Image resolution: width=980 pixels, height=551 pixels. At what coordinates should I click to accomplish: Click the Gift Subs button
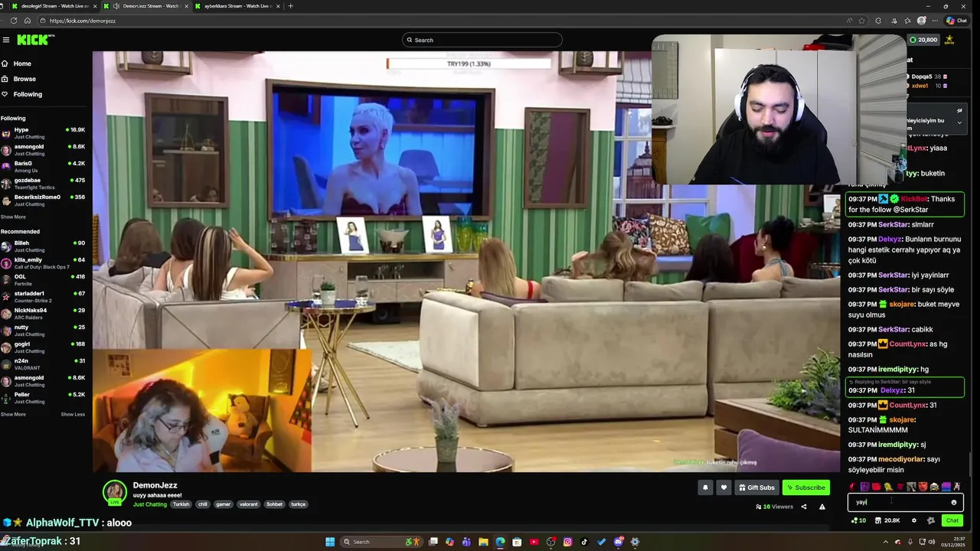pyautogui.click(x=756, y=487)
